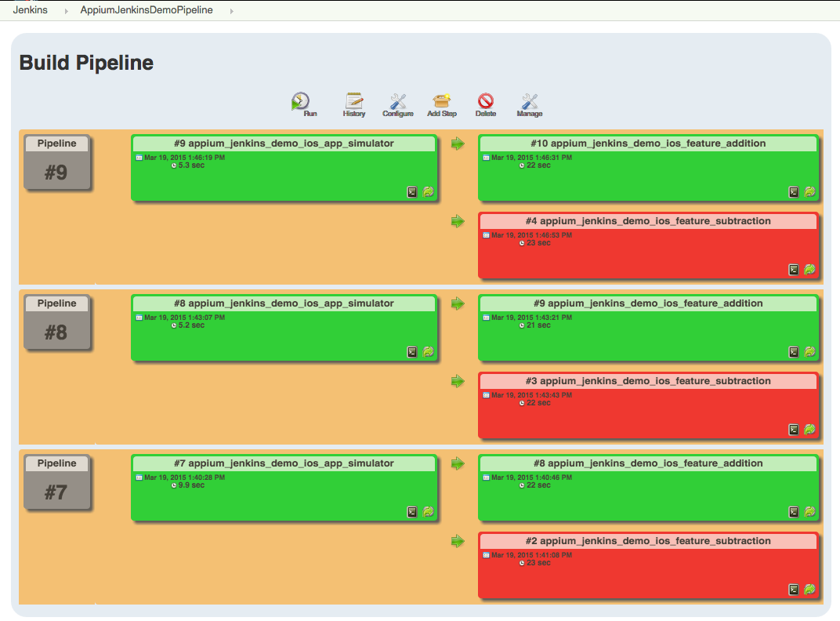Viewport: 840px width, 621px height.
Task: Open job #4 appium_jenkins_demo_ios_feature_subtraction title
Action: click(x=648, y=221)
